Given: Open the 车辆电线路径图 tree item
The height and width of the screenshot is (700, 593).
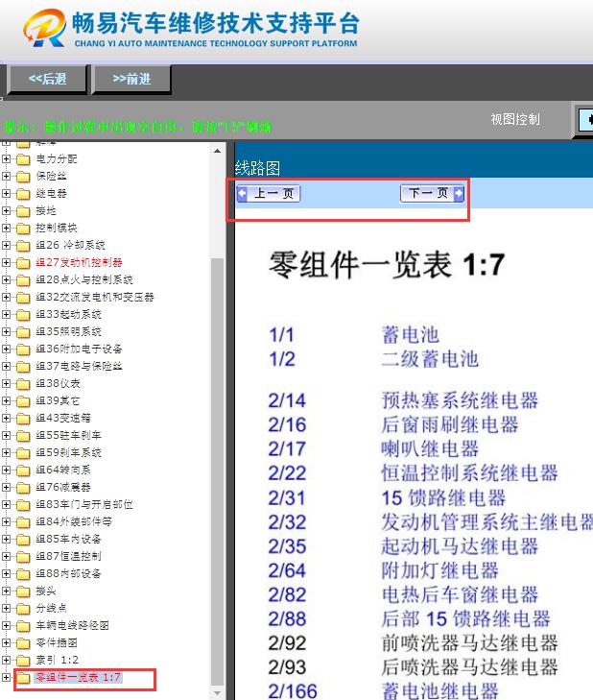Looking at the screenshot, I should (72, 625).
